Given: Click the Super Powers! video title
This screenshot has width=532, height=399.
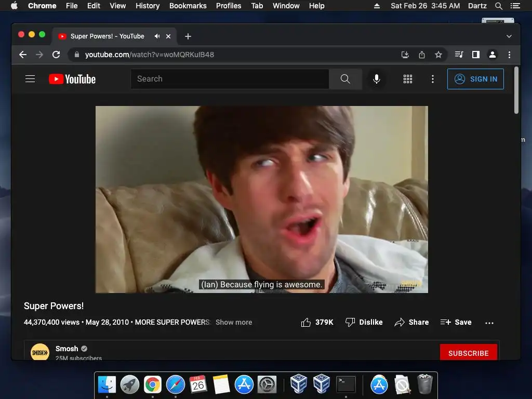Looking at the screenshot, I should pyautogui.click(x=54, y=306).
